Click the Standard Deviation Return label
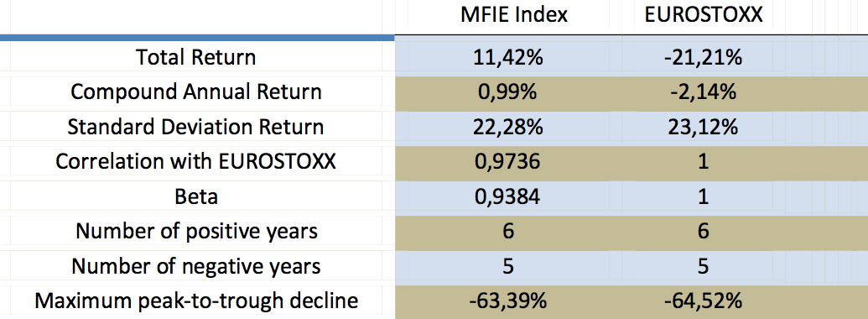 click(x=195, y=127)
